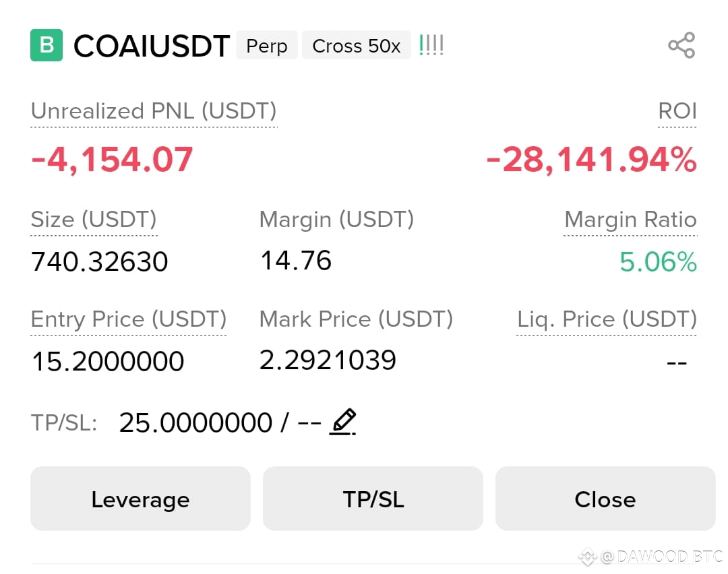728x574 pixels.
Task: Tap the share icon
Action: 681,45
